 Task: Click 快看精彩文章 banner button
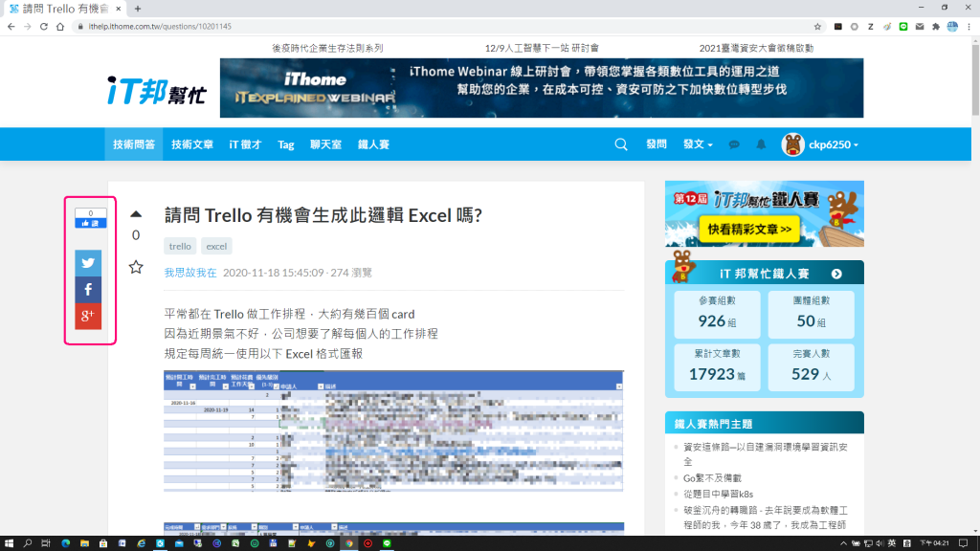[x=749, y=230]
